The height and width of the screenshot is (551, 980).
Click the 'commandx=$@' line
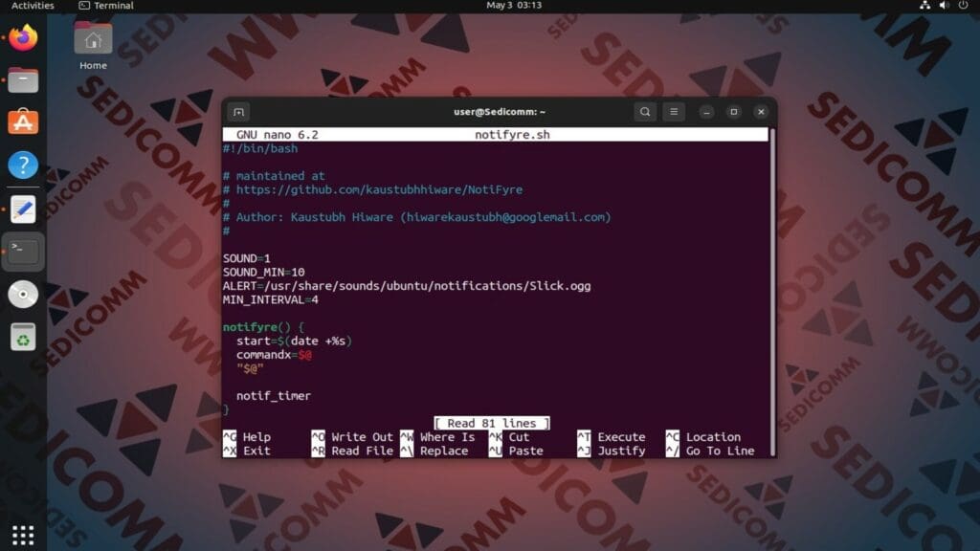[x=274, y=354]
